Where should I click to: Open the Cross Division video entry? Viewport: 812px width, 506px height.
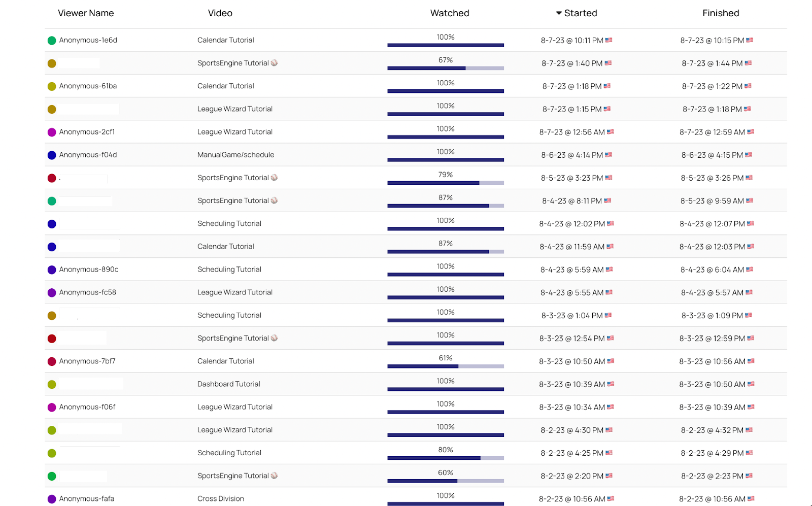coord(220,498)
